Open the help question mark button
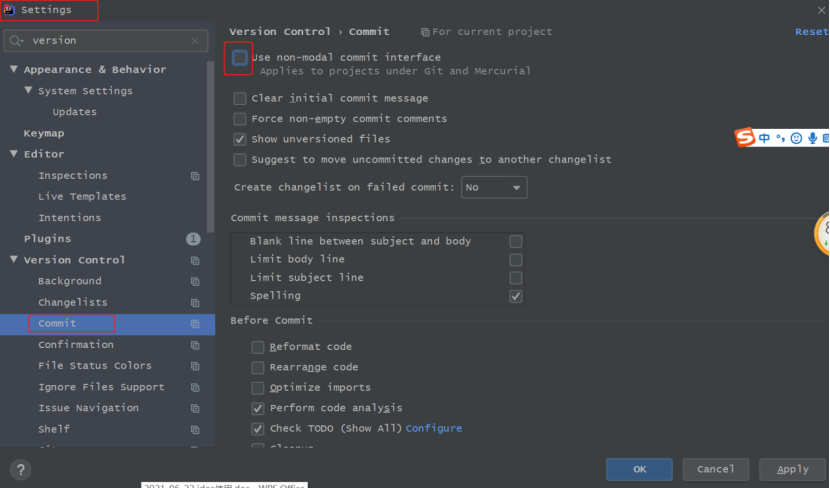This screenshot has width=830, height=488. [20, 469]
